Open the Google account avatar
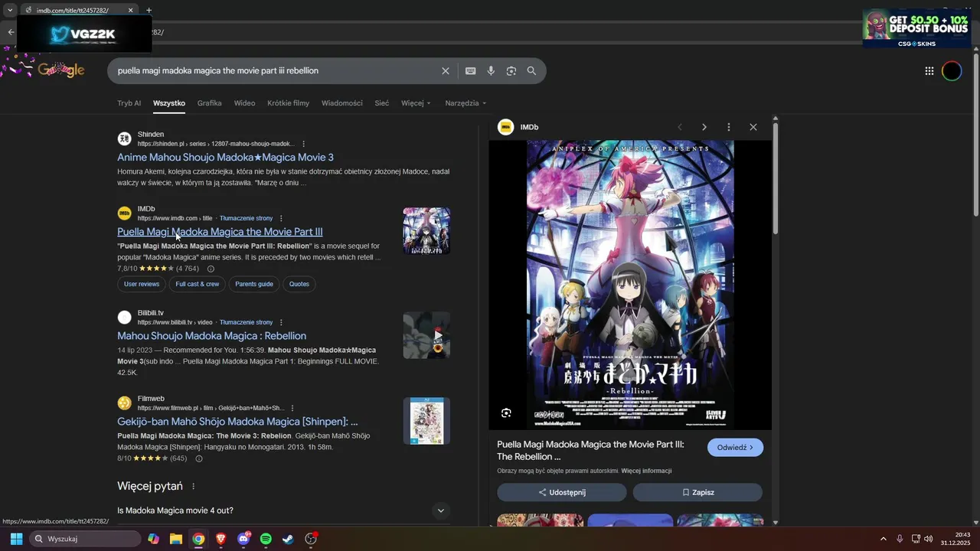This screenshot has height=551, width=980. pyautogui.click(x=952, y=71)
